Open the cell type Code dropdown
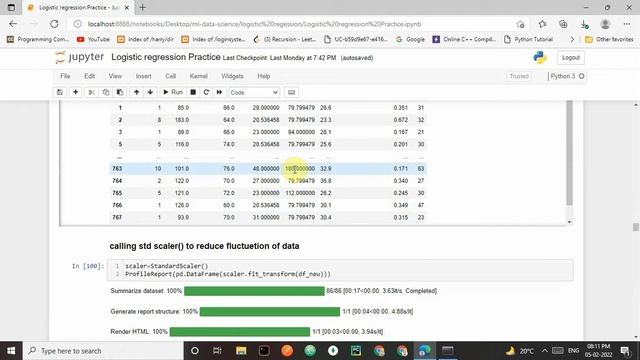The width and height of the screenshot is (640, 360). click(x=254, y=93)
